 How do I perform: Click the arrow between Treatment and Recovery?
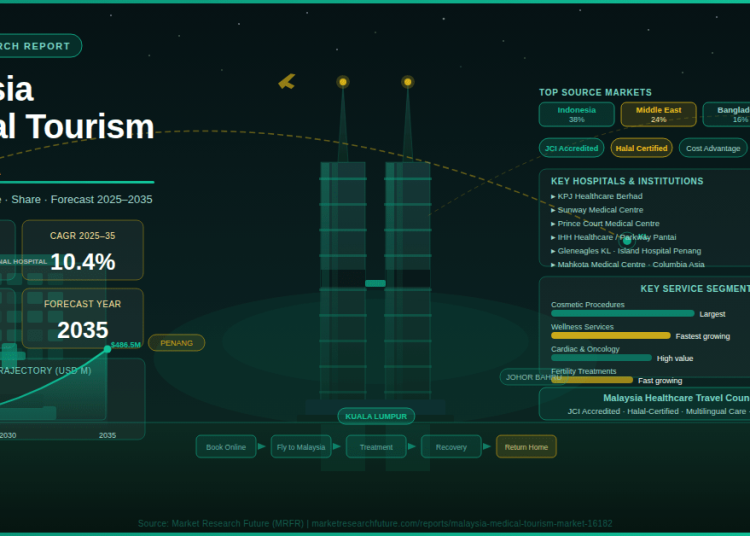coord(413,447)
